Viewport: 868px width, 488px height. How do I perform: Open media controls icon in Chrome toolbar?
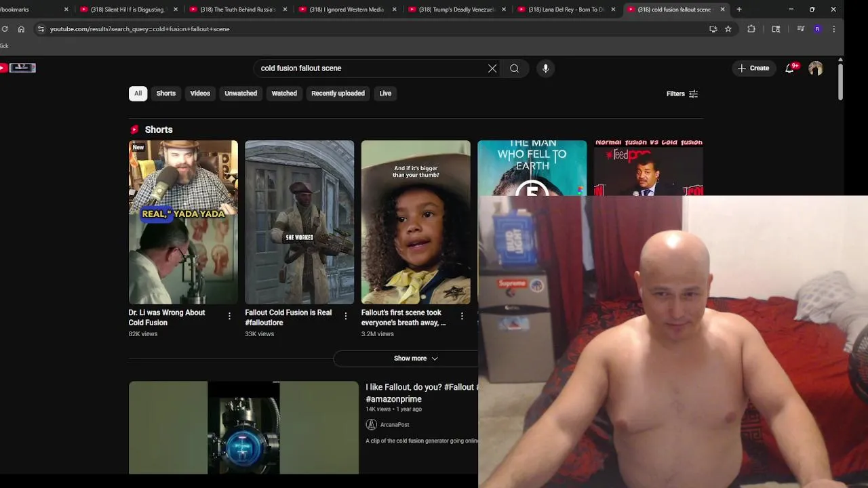click(x=801, y=29)
